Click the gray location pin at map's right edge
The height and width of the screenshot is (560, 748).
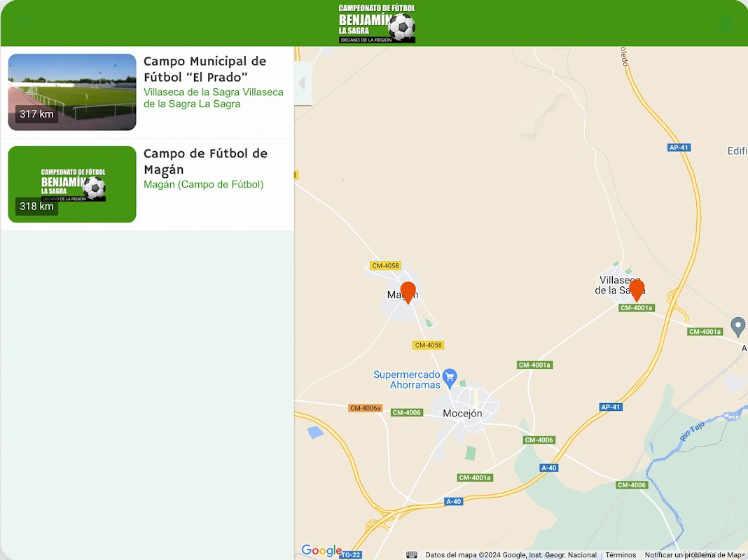(738, 326)
